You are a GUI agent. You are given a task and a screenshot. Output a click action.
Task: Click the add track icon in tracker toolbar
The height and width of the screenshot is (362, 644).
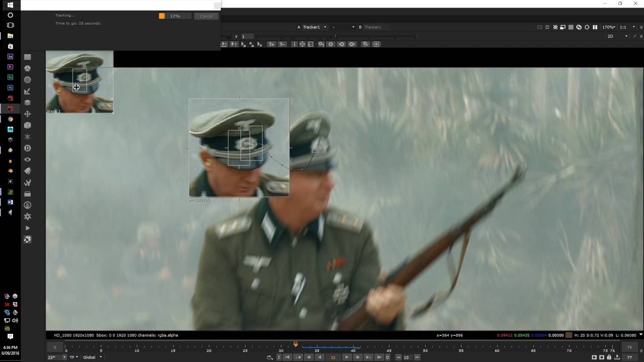(272, 44)
